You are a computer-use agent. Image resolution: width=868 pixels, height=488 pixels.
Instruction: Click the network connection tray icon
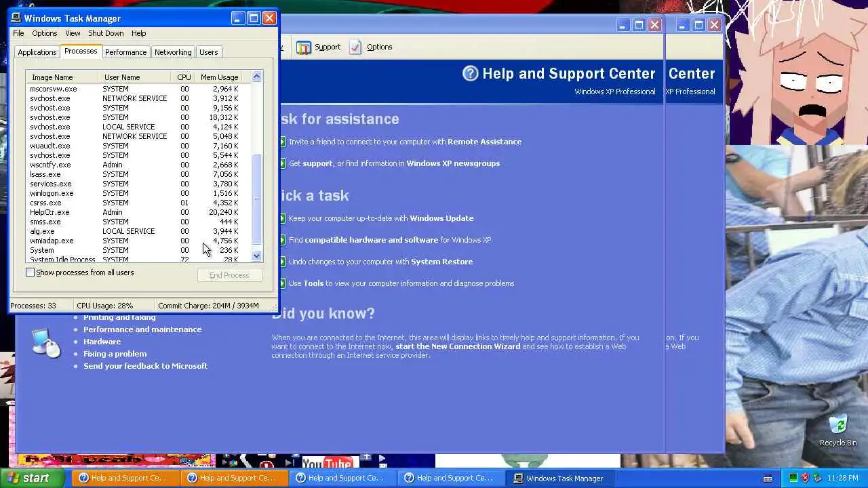point(818,478)
